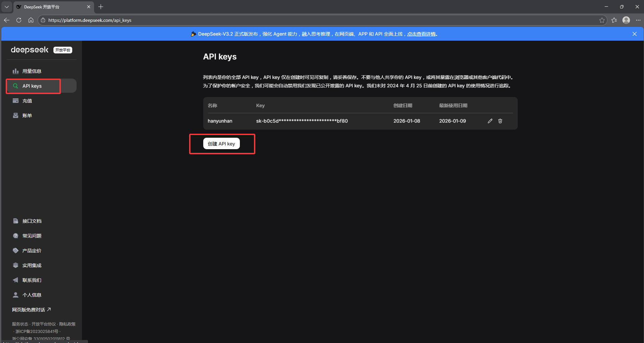This screenshot has height=343, width=644.
Task: Click the 联系我们 megaphone icon
Action: click(x=15, y=280)
